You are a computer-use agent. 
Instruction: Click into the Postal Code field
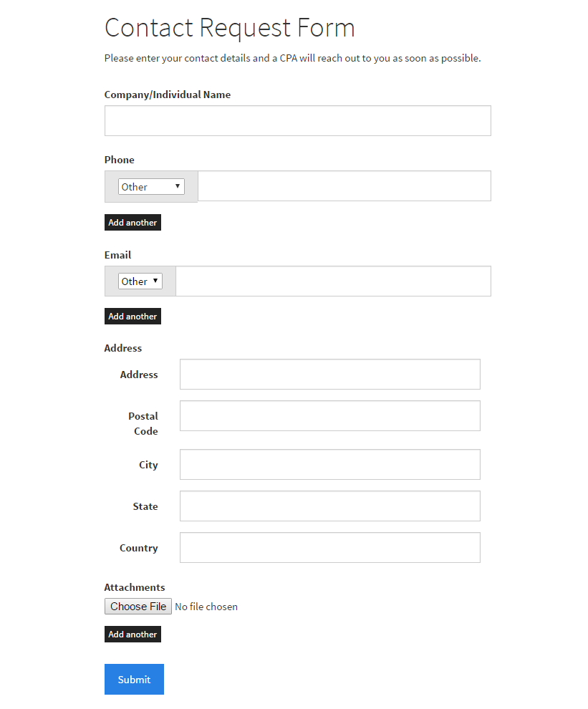coord(329,416)
